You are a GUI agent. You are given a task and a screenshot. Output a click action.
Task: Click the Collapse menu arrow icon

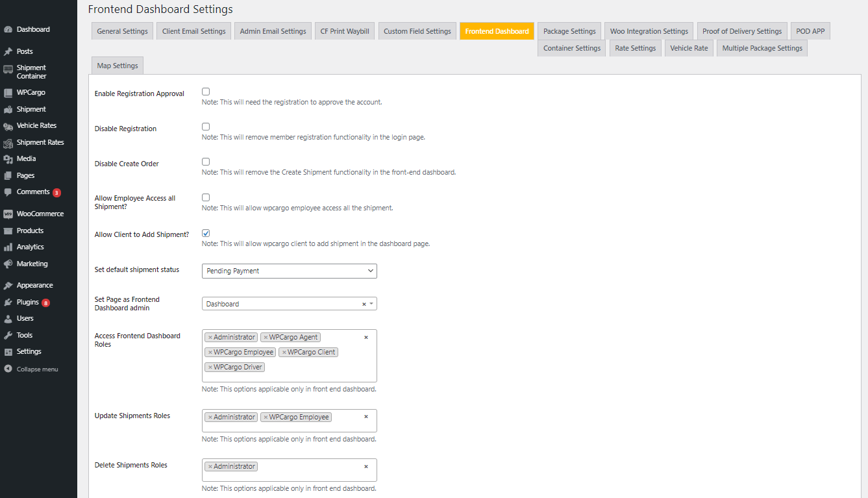8,369
